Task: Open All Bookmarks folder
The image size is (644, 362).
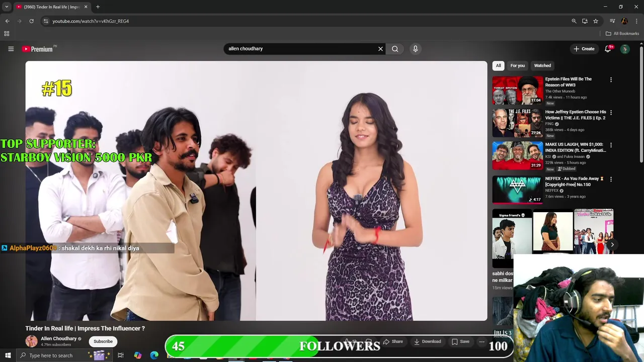Action: coord(622,34)
